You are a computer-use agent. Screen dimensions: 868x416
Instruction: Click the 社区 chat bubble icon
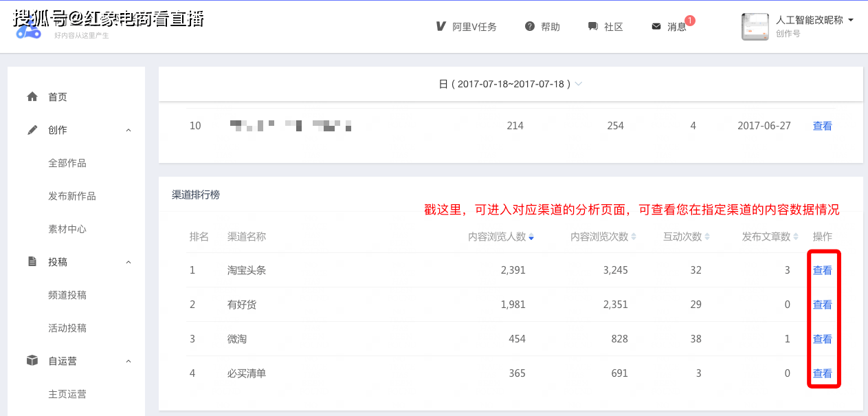pyautogui.click(x=592, y=26)
